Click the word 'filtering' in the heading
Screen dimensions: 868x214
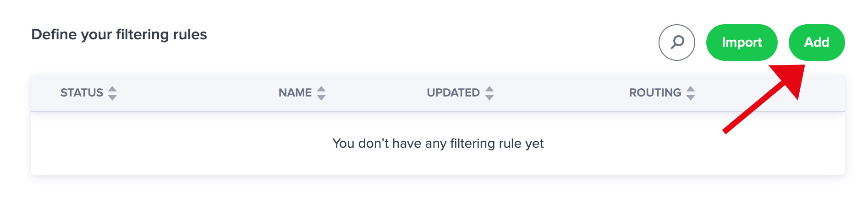pos(143,35)
